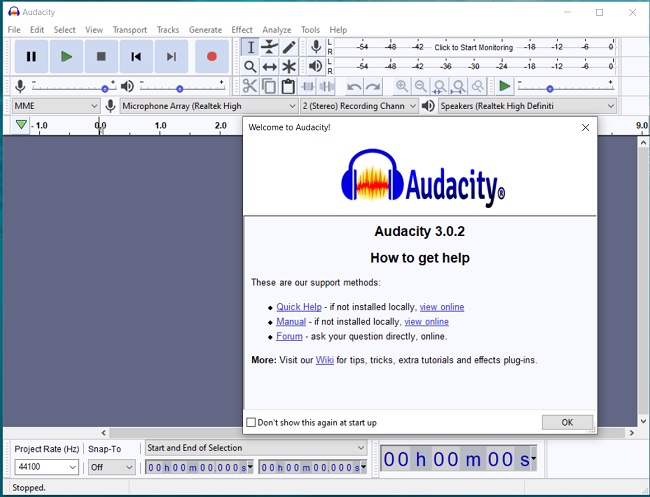
Task: Click the Zoom Toggle icon
Action: click(478, 86)
